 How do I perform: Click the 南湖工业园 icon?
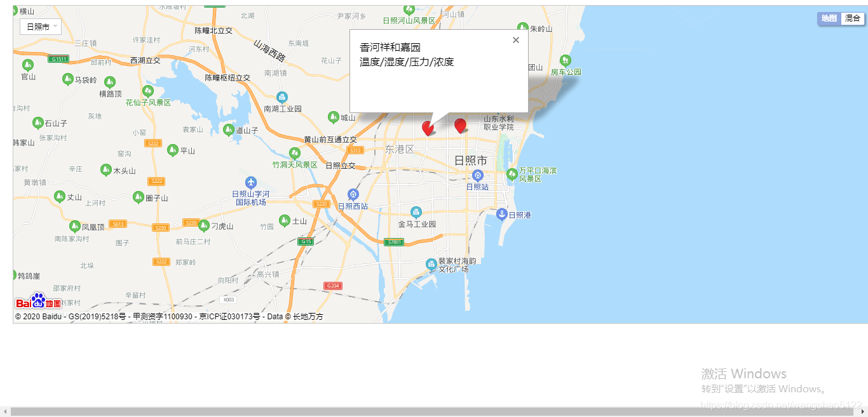point(282,97)
